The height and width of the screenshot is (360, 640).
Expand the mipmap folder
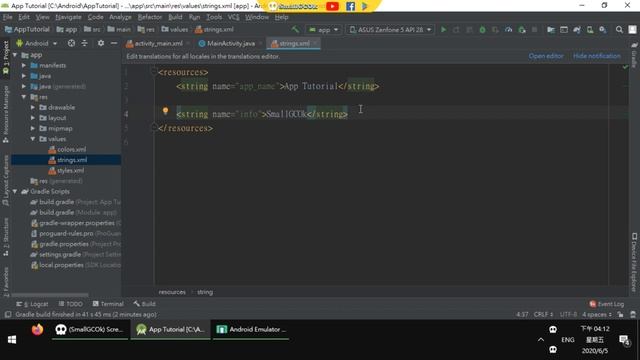(x=33, y=129)
